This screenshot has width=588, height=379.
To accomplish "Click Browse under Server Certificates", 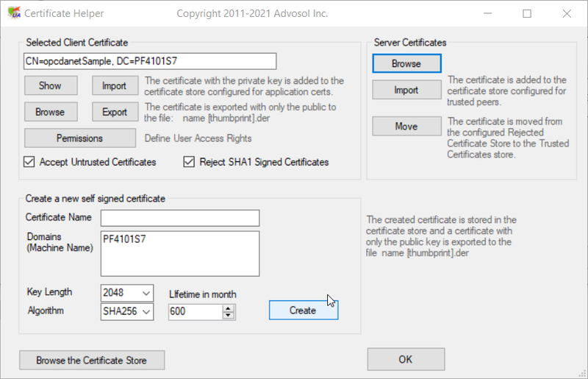I will 406,64.
